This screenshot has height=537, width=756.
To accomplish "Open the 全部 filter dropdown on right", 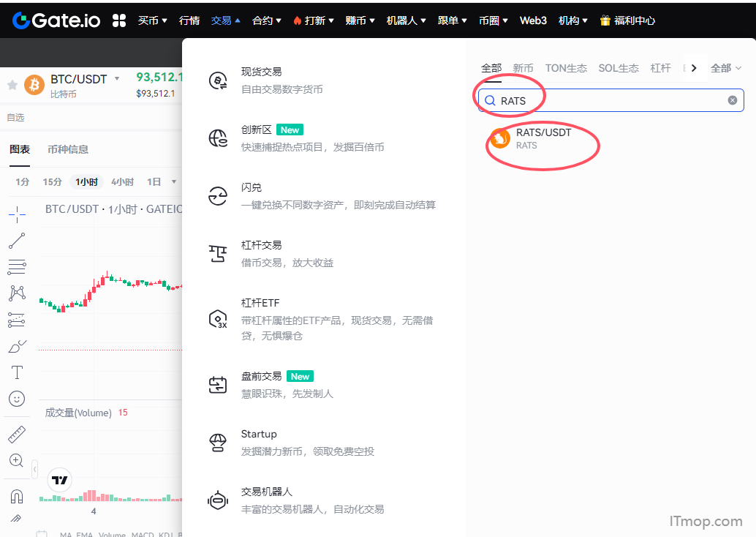I will [x=725, y=68].
